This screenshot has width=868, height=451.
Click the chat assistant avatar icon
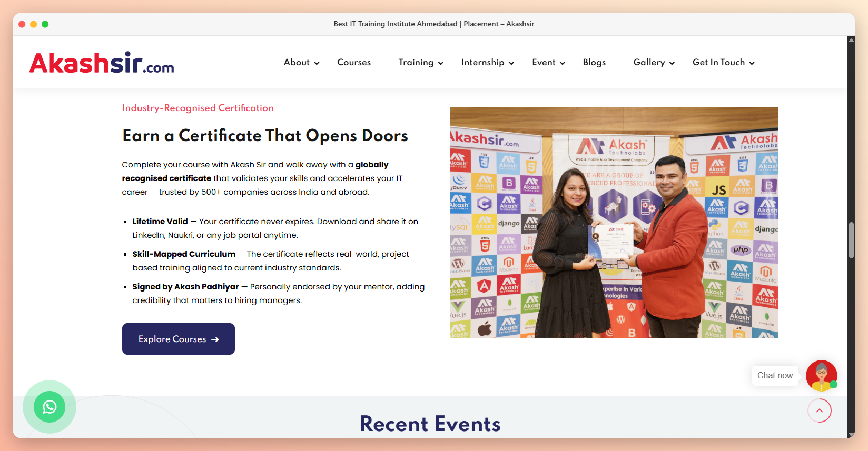click(821, 375)
